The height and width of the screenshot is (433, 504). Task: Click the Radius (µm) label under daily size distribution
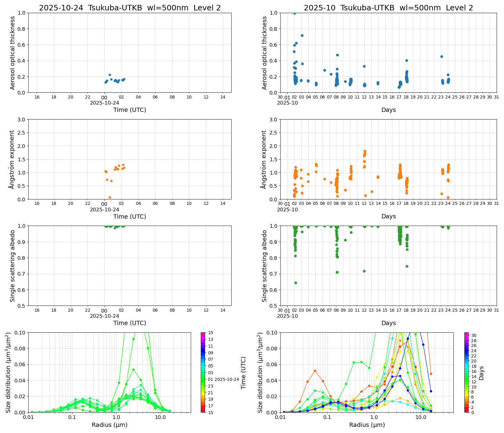(109, 425)
